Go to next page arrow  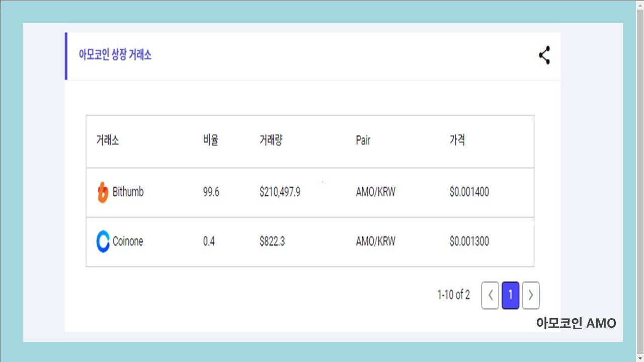click(x=531, y=295)
